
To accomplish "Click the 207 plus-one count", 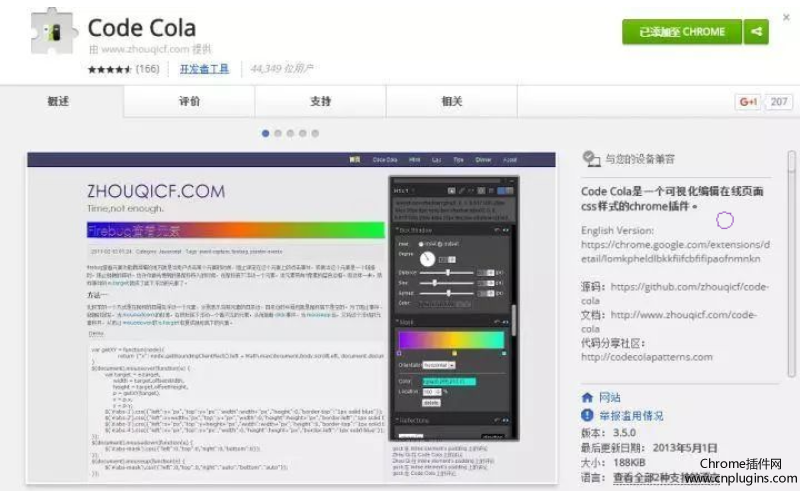I will point(779,102).
